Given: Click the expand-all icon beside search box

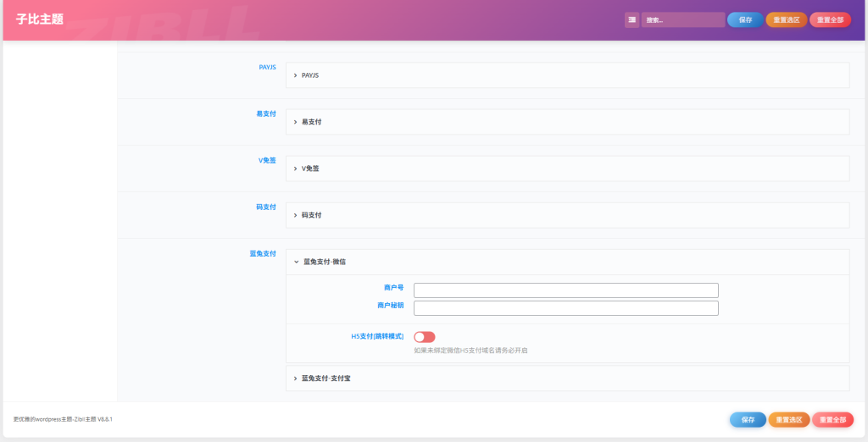Looking at the screenshot, I should click(632, 20).
